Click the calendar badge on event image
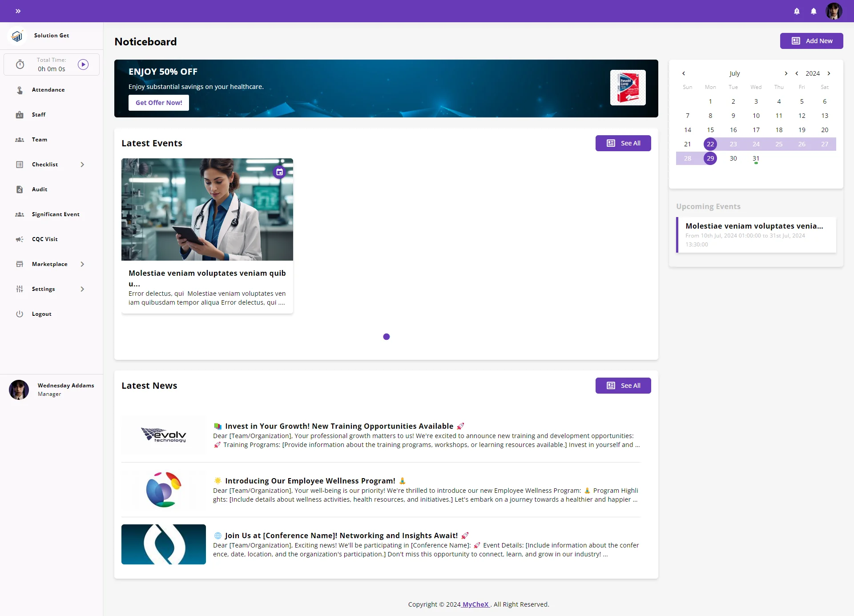 pyautogui.click(x=279, y=172)
